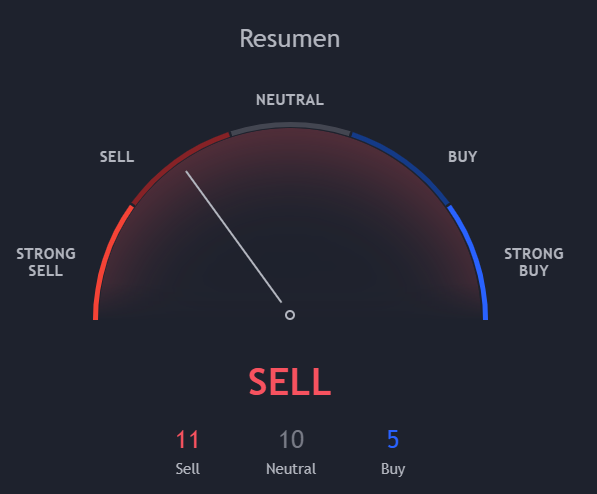The image size is (597, 494).
Task: Click the Resumen heading
Action: [x=290, y=39]
